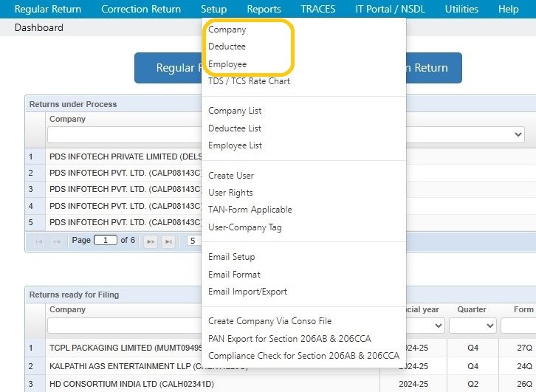Click the blue Correction Return button
Image resolution: width=536 pixels, height=392 pixels.
click(434, 68)
